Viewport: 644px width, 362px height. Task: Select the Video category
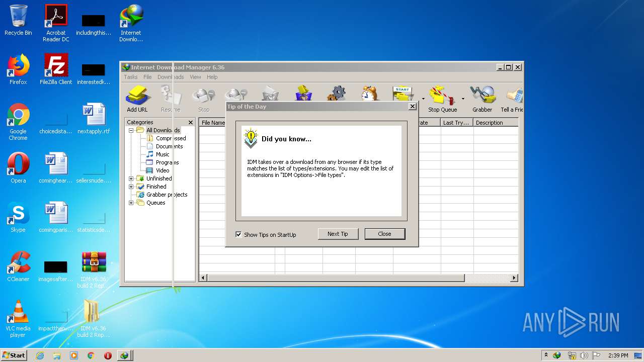click(163, 170)
